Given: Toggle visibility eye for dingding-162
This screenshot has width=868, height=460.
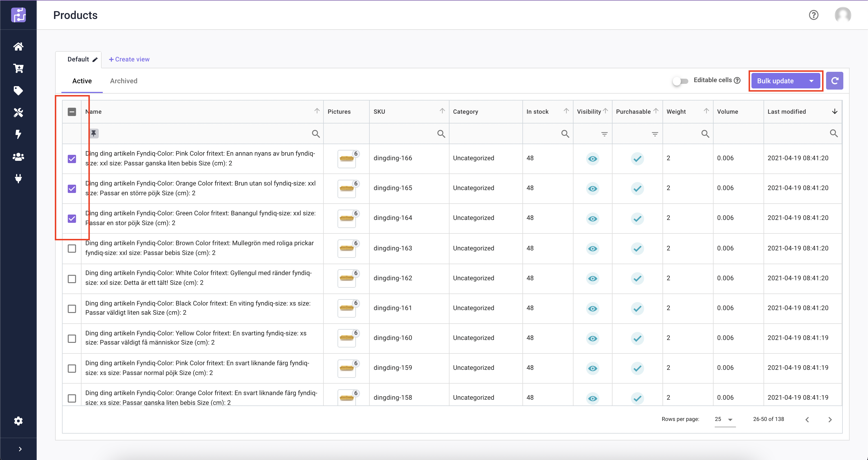Looking at the screenshot, I should pyautogui.click(x=592, y=278).
